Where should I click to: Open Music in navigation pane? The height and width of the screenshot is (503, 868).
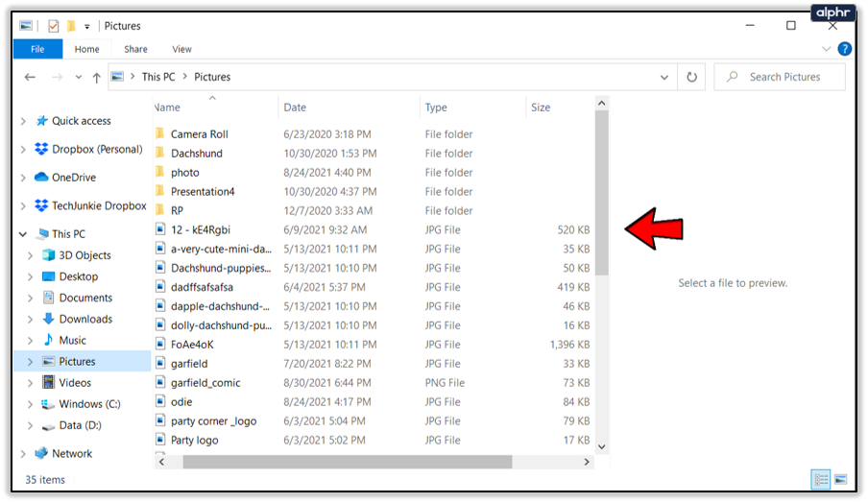[73, 340]
